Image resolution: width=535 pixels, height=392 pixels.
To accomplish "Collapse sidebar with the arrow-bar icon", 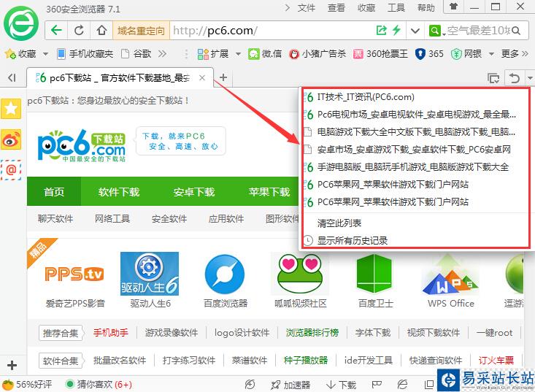I will [x=12, y=78].
